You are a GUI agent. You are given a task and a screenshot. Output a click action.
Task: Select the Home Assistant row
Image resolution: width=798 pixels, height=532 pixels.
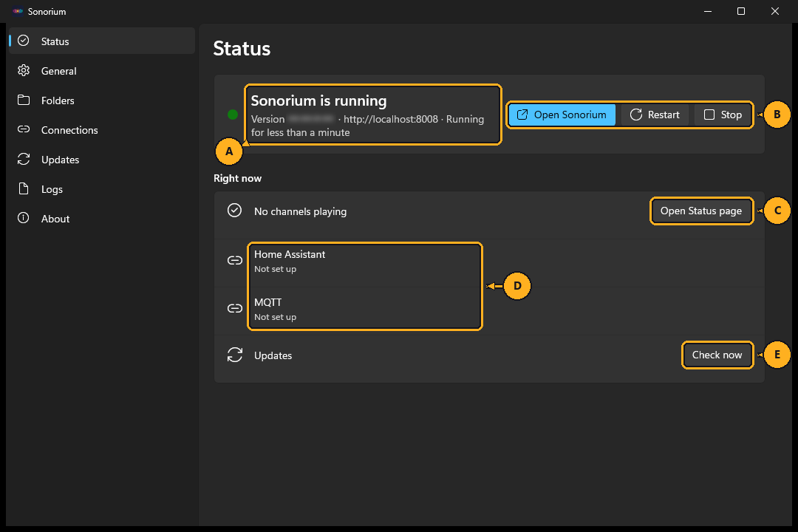[x=489, y=263]
